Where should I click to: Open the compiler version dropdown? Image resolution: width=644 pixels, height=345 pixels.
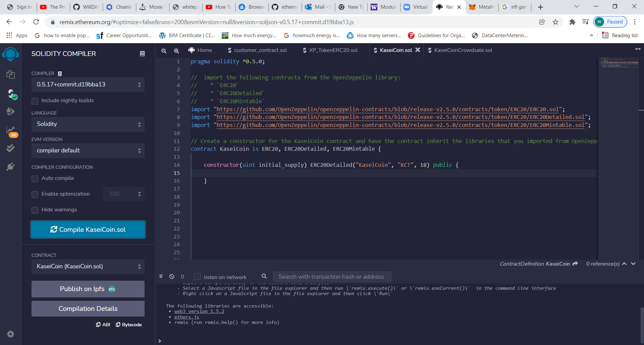pos(88,84)
